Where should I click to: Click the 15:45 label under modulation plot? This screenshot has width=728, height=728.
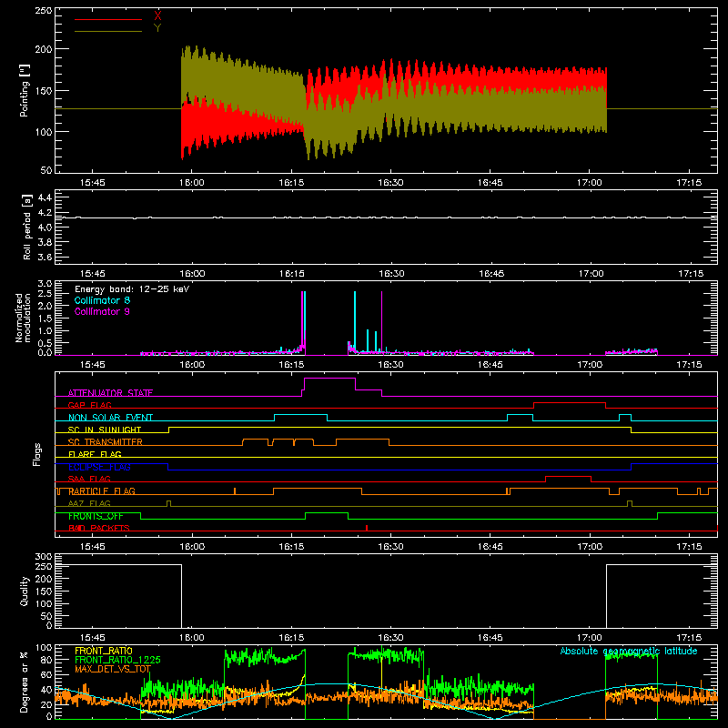click(x=93, y=365)
